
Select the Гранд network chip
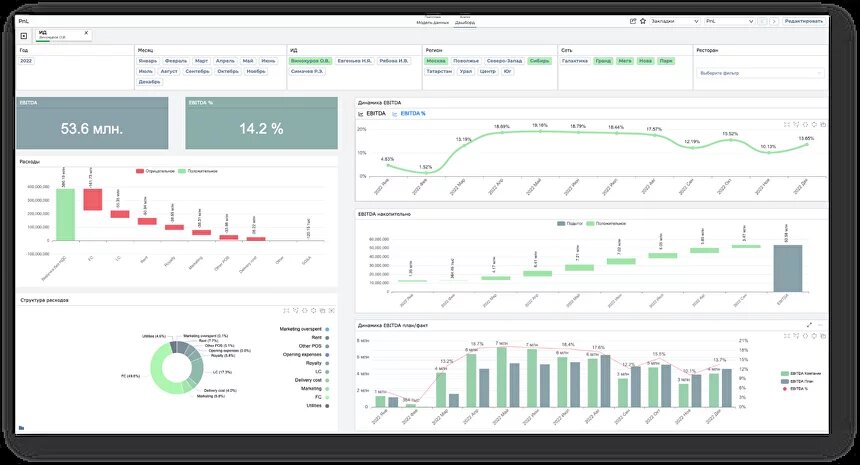pos(603,61)
